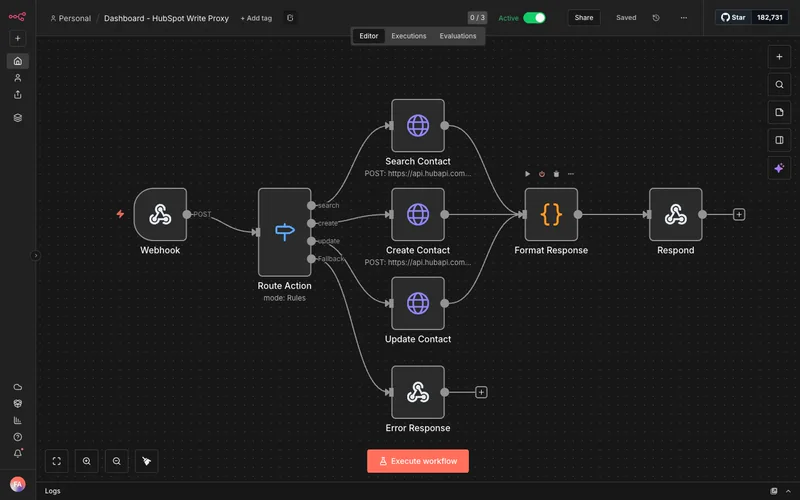Open the notifications bell icon
Screen dimensions: 800x500
click(18, 453)
